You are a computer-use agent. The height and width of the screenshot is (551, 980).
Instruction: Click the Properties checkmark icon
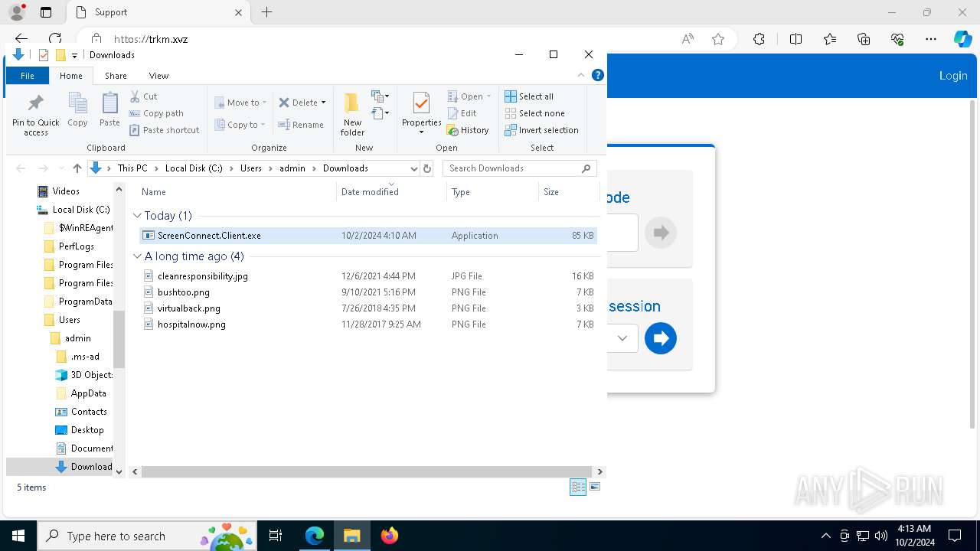pos(421,103)
